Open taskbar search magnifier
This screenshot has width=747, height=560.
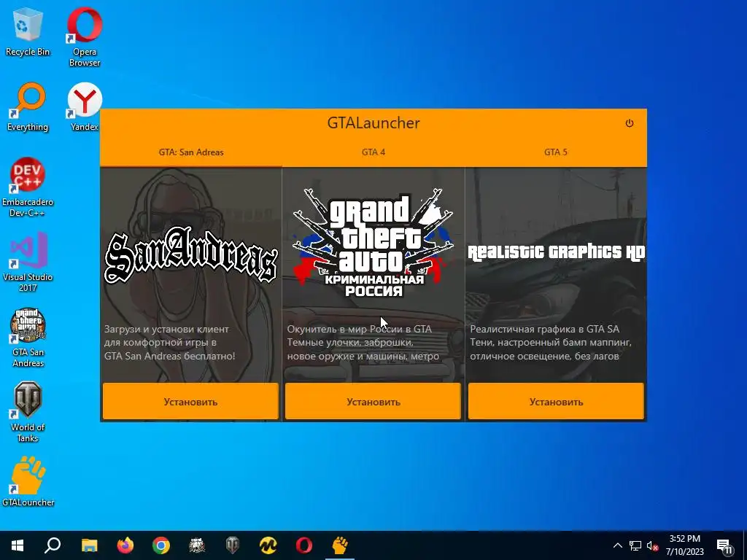coord(53,545)
